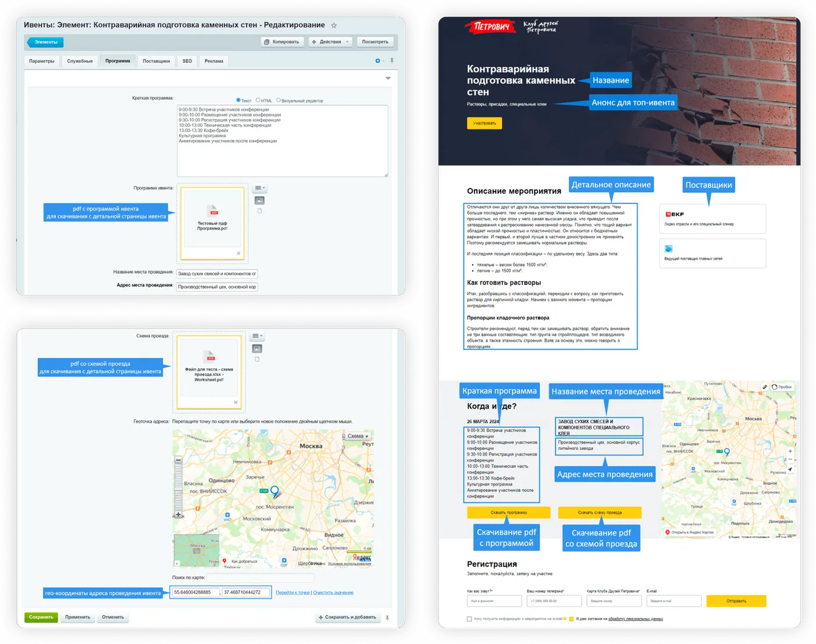Remove the схема проезда Worksheet.pdf file

coord(235,402)
